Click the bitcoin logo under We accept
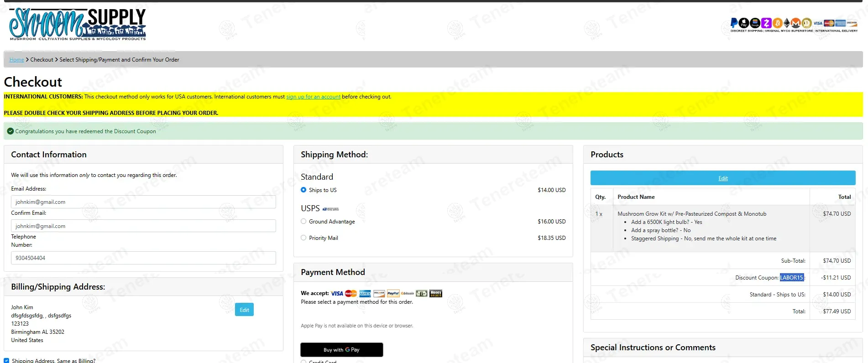The width and height of the screenshot is (868, 363). pos(408,293)
